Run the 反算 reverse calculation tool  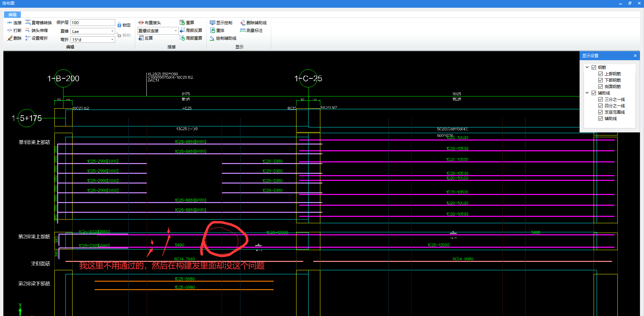pyautogui.click(x=146, y=38)
